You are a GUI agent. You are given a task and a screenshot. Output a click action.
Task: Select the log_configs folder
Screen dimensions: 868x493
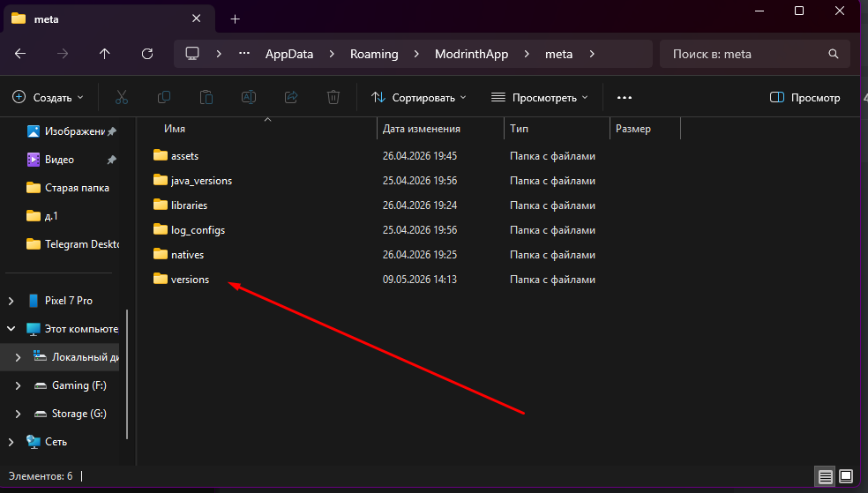[x=198, y=230]
